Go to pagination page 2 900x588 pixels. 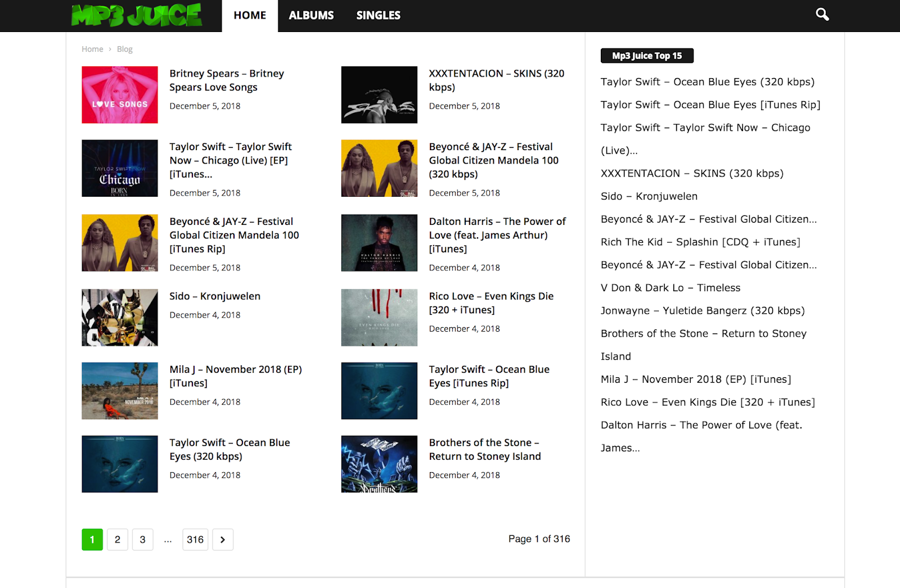coord(118,540)
